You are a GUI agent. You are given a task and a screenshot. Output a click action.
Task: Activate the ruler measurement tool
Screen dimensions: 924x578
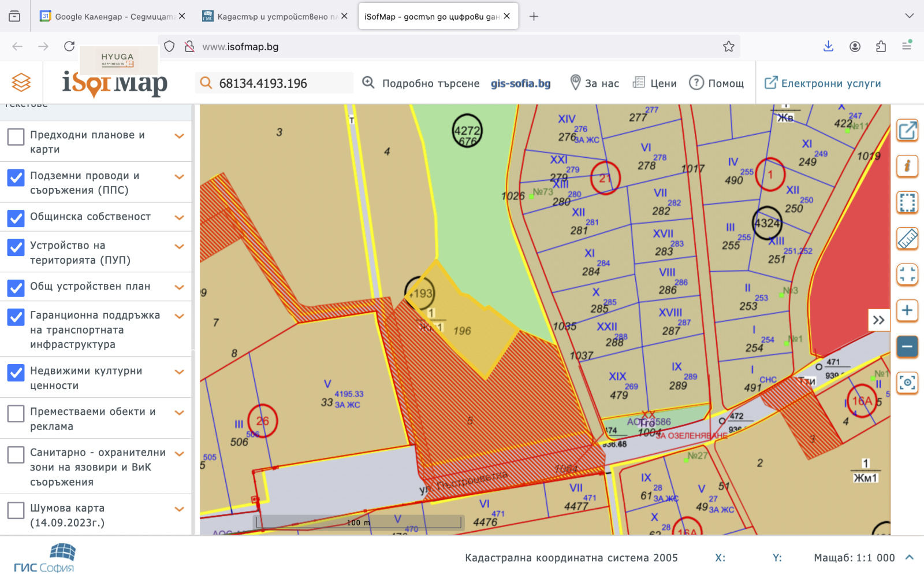pyautogui.click(x=907, y=238)
